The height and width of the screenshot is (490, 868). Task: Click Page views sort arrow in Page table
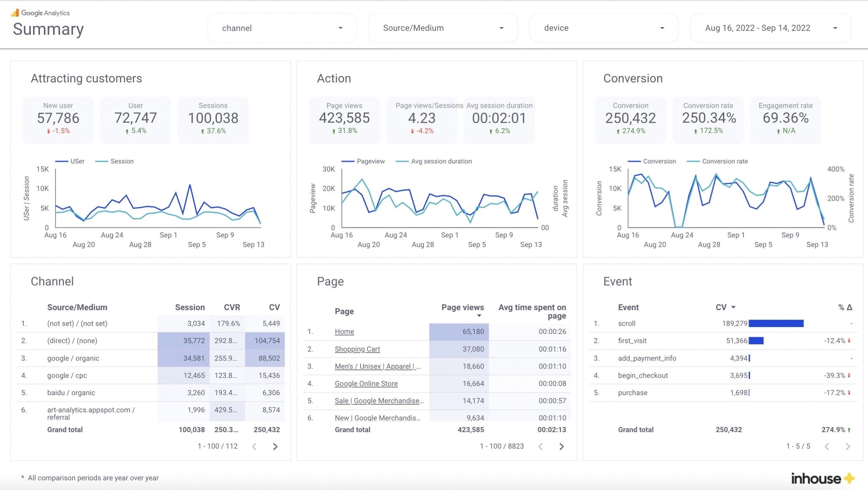(479, 316)
